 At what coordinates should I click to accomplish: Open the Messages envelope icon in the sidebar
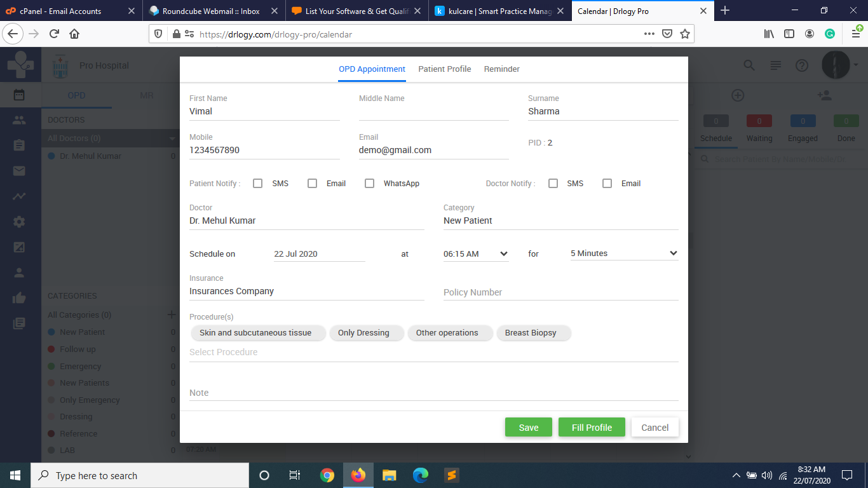[x=20, y=170]
